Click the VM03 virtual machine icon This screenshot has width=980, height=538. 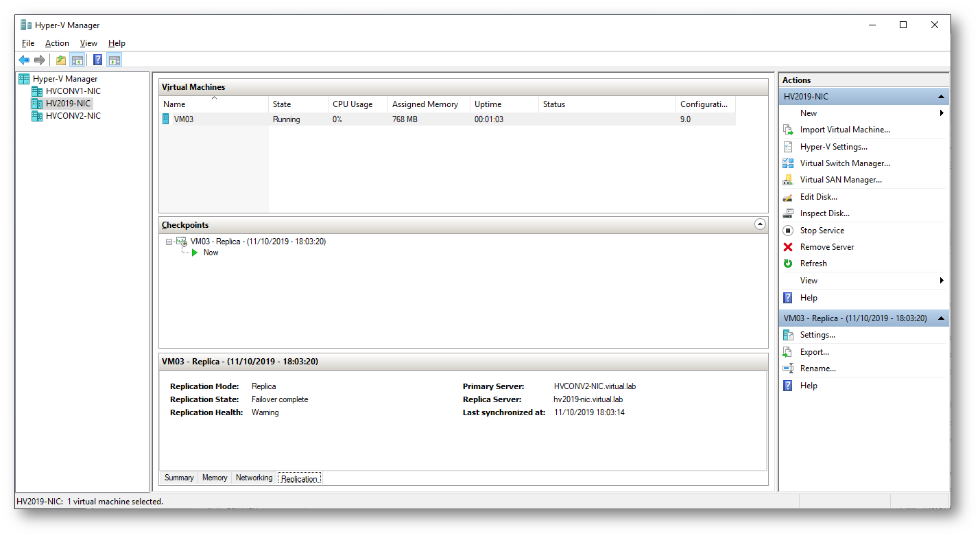[x=166, y=119]
